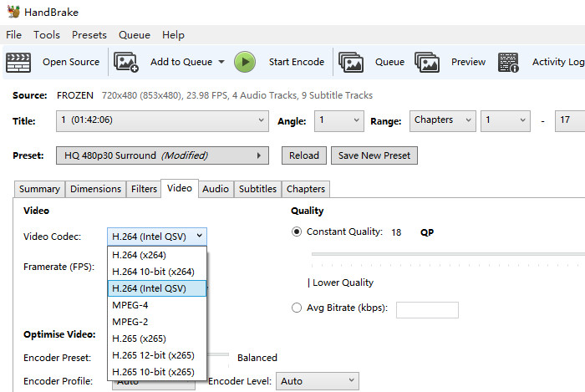
Task: Click the Save New Preset button
Action: pos(374,155)
